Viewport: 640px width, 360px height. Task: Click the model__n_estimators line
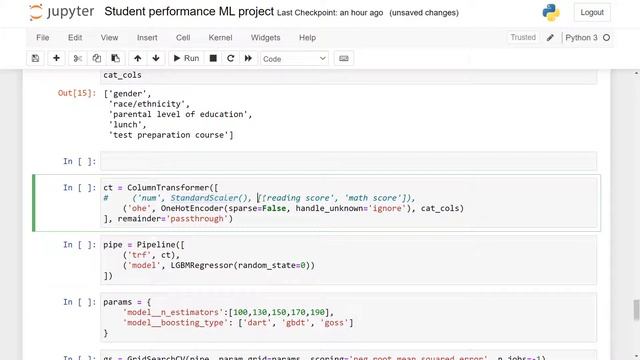coord(228,312)
